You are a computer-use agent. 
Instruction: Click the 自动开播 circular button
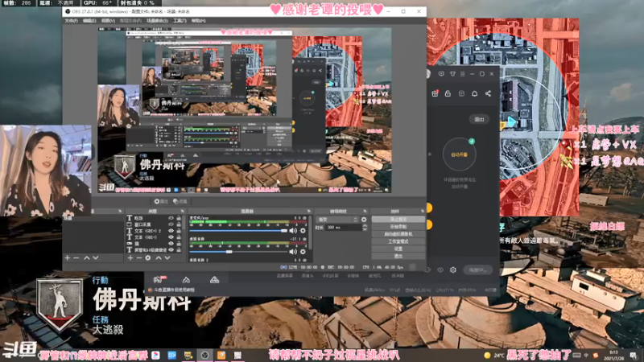pos(459,154)
